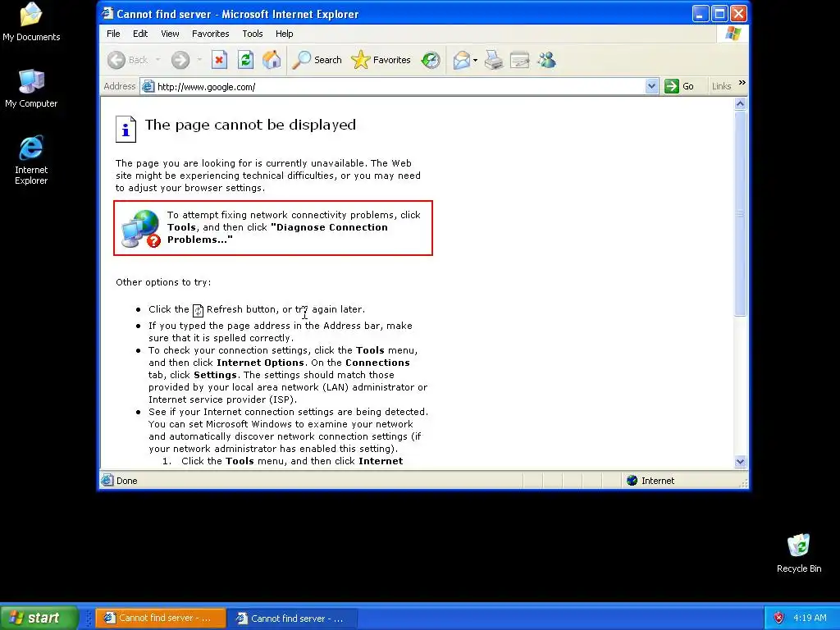Go to the Home page icon

click(272, 60)
